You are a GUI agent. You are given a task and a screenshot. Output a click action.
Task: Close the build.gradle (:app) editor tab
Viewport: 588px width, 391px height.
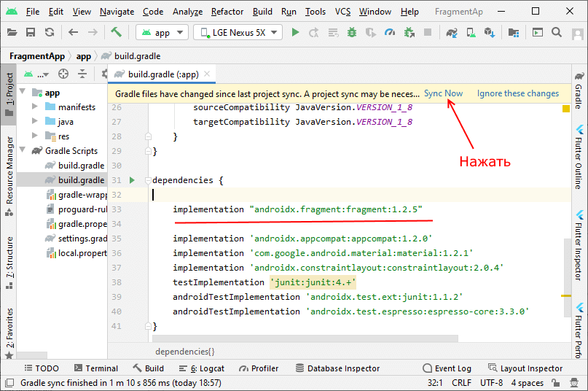coord(208,74)
